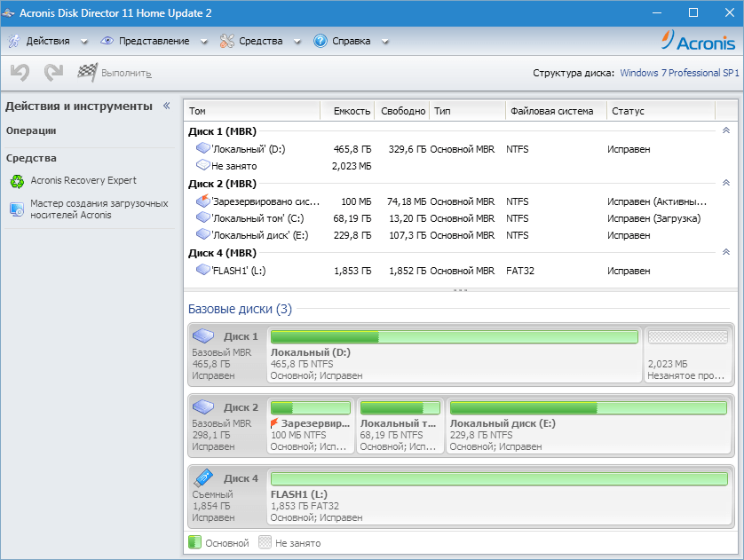Collapse the Действия и инструменты side panel

pos(167,106)
